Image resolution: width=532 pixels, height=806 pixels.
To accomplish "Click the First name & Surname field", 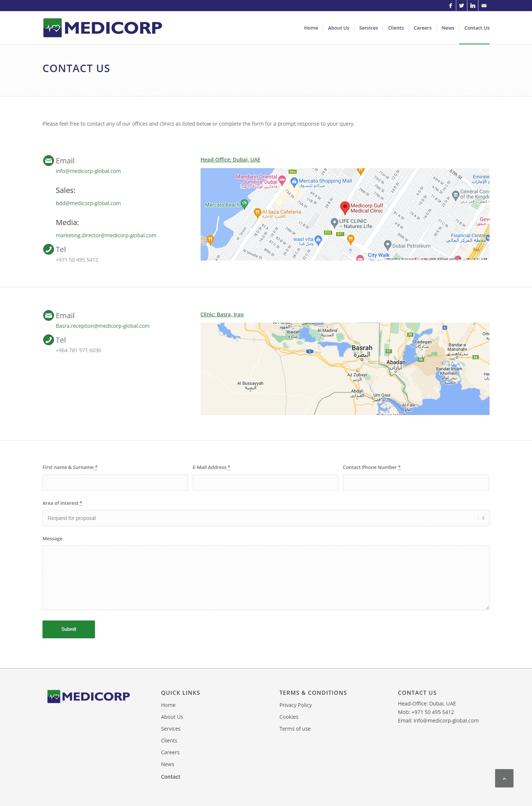I will (115, 483).
